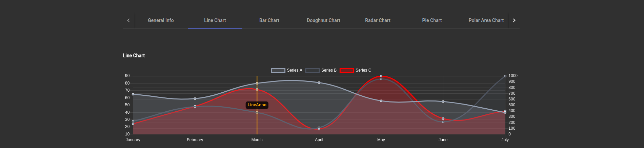This screenshot has height=148, width=644.
Task: Switch to the Pie Chart tab
Action: [x=432, y=20]
